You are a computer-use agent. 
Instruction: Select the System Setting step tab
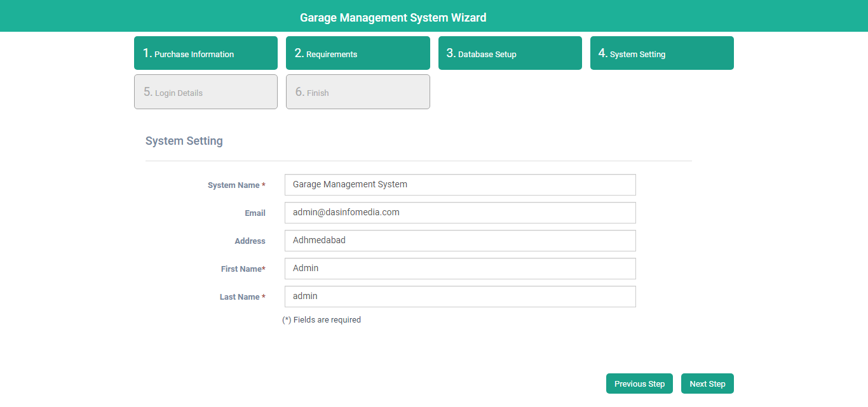click(661, 53)
